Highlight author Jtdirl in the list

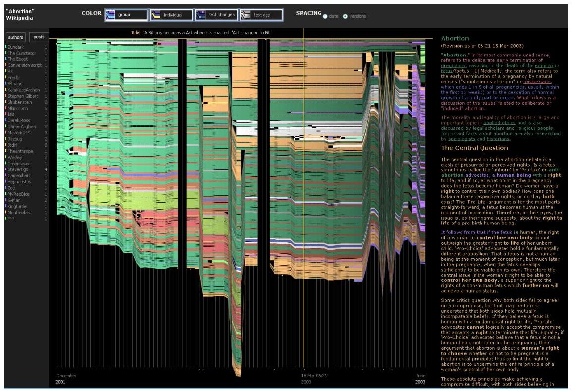[x=15, y=145]
